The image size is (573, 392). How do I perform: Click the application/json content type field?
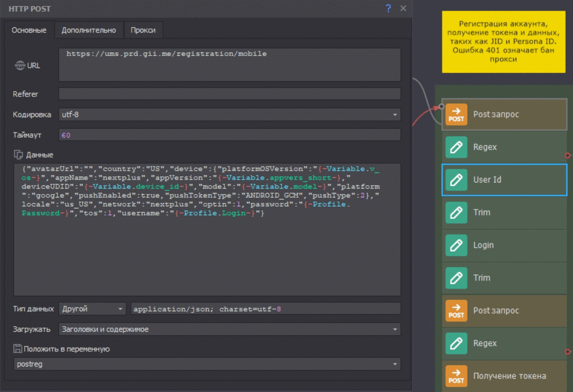265,309
